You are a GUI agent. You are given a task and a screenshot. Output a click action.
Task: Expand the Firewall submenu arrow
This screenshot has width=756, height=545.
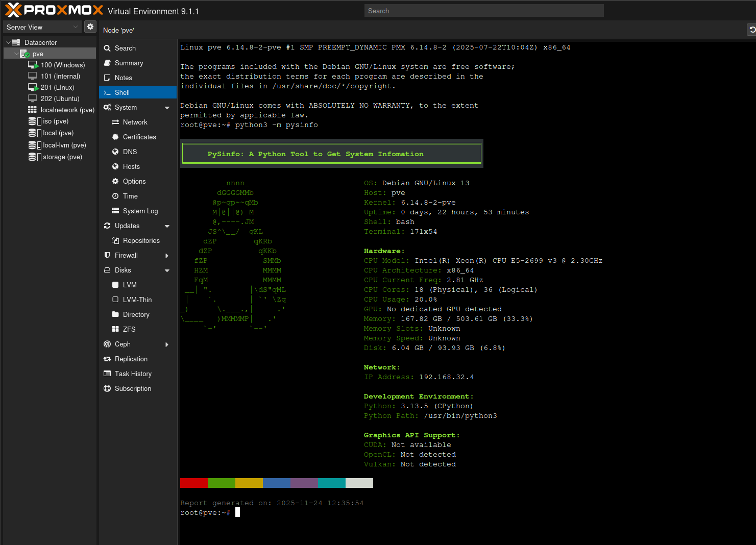pos(167,256)
